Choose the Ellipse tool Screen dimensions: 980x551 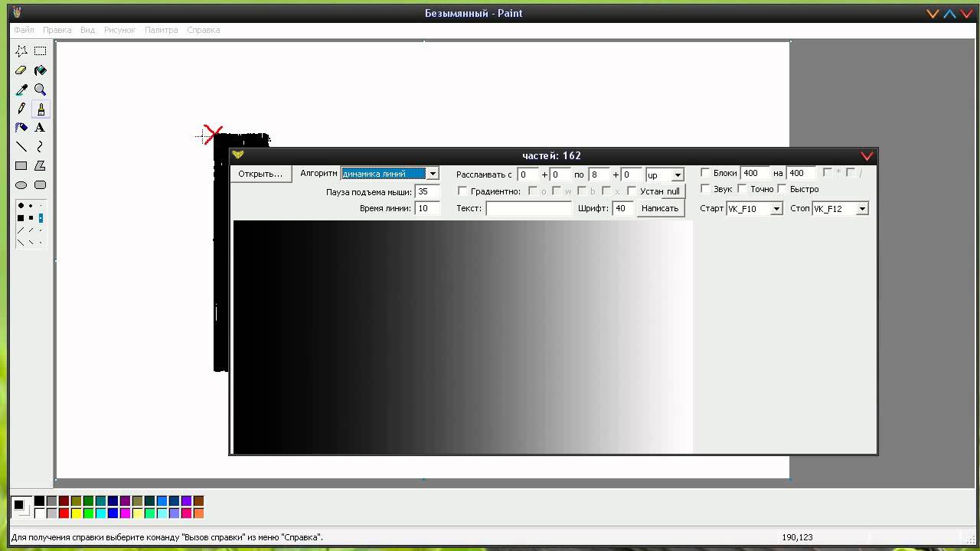tap(21, 185)
